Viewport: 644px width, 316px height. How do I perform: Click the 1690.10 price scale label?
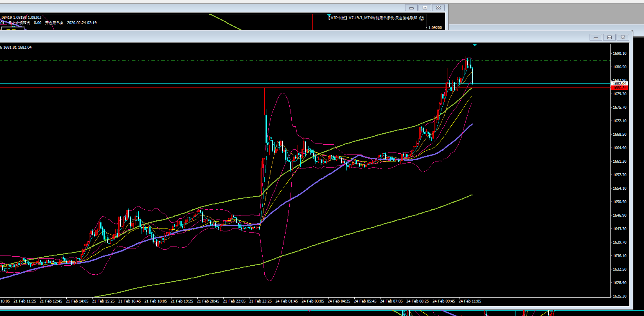coord(619,54)
